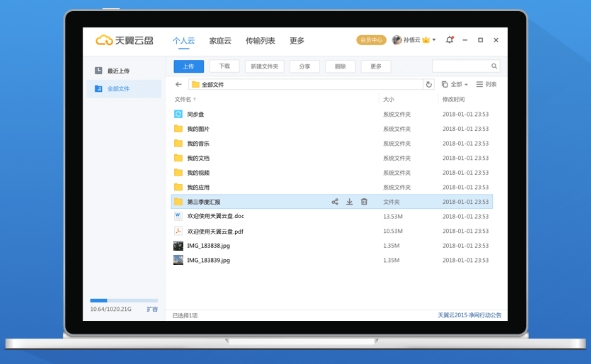Screen dimensions: 591x364
Task: Select the 我的文档 folder name
Action: click(198, 158)
